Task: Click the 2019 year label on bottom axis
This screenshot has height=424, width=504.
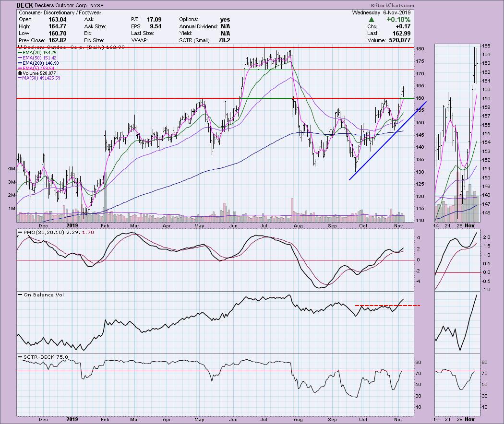Action: coord(72,419)
